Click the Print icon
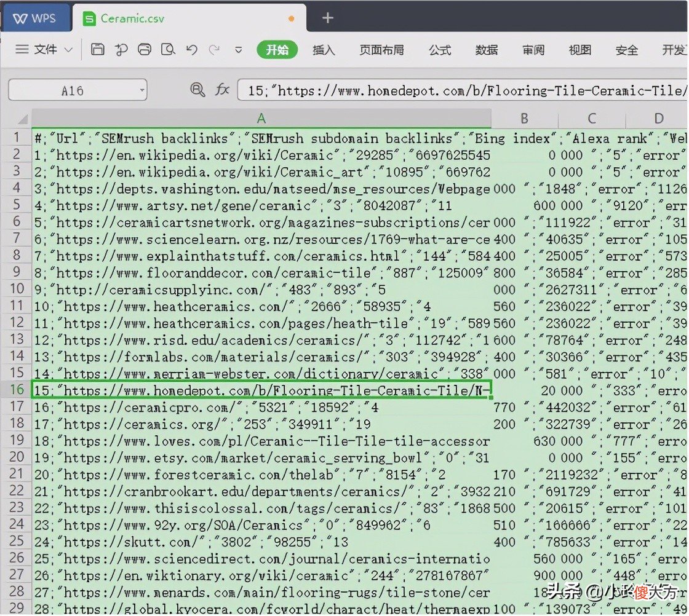689x616 pixels. pos(145,49)
